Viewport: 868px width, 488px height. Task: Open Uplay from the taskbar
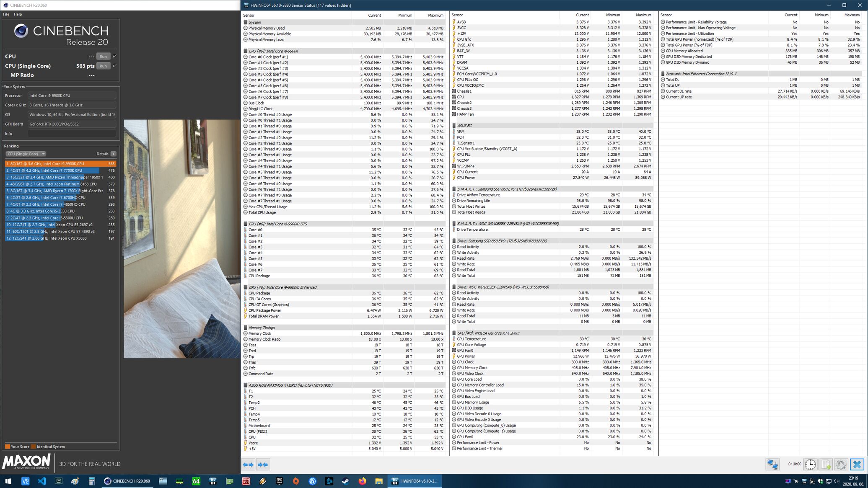click(313, 481)
